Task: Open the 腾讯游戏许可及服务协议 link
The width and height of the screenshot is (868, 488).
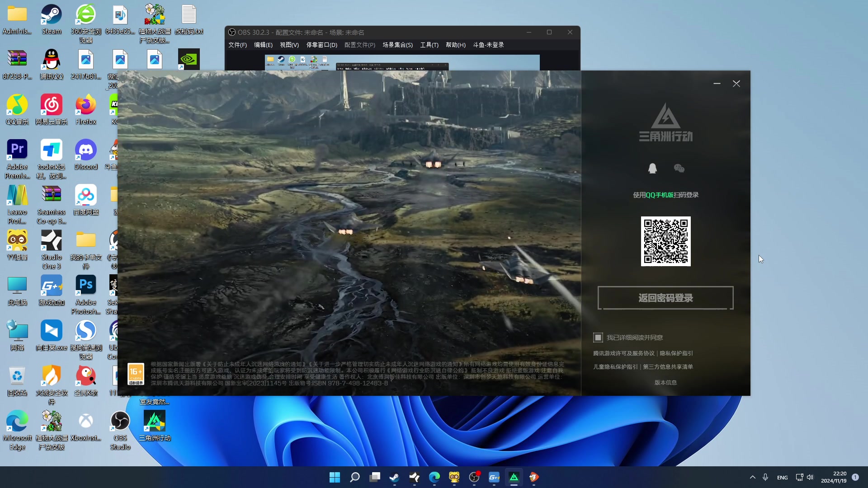Action: coord(623,353)
